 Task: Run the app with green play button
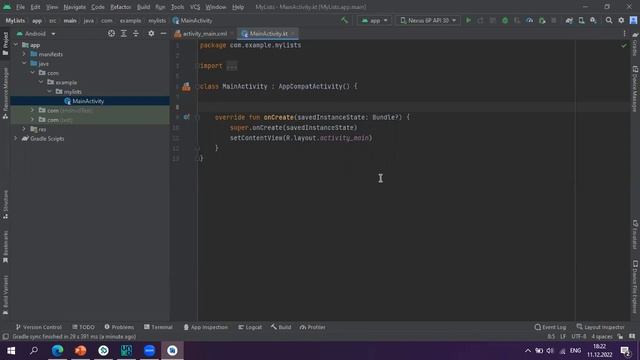point(468,20)
